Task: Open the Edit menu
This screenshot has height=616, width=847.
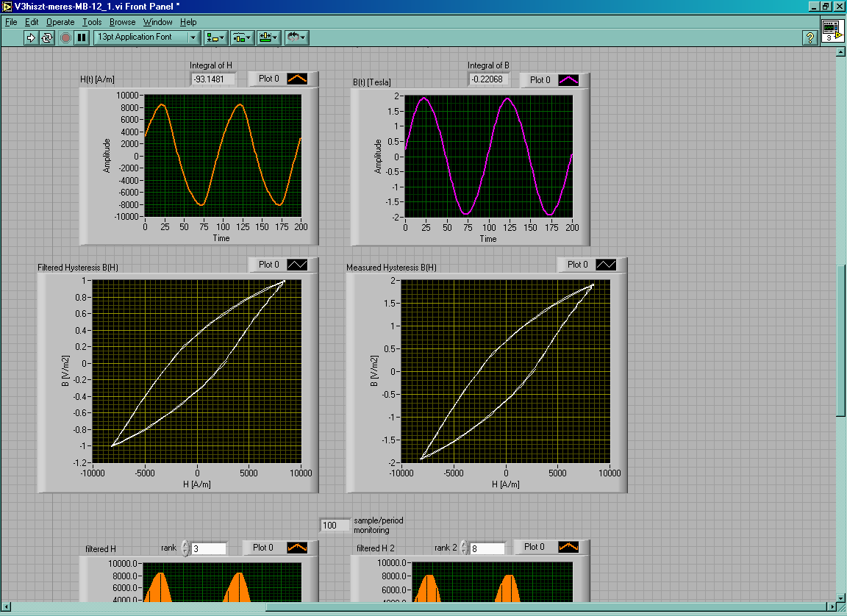Action: 32,22
